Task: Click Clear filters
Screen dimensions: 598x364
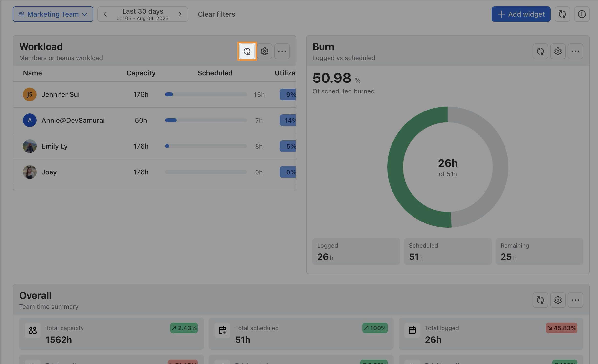Action: click(x=216, y=14)
